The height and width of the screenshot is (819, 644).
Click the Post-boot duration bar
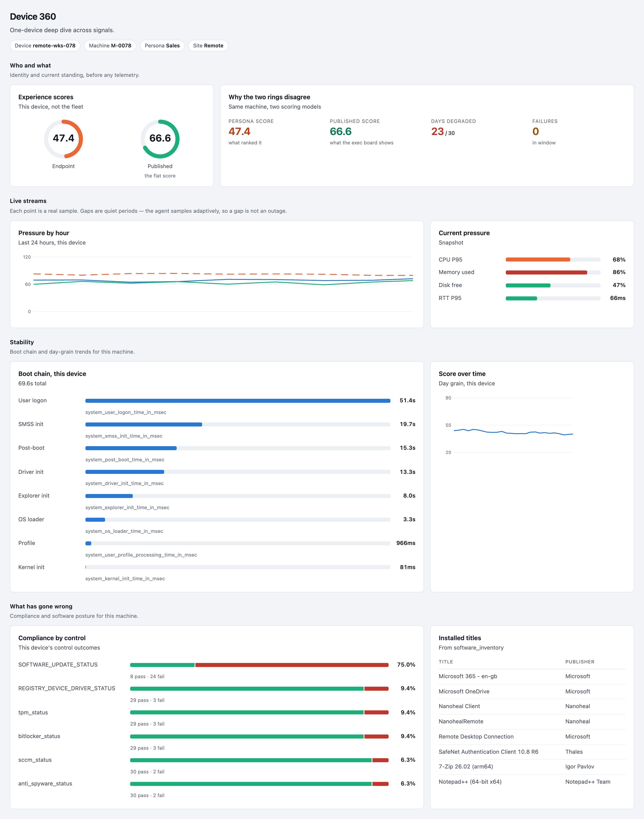238,448
